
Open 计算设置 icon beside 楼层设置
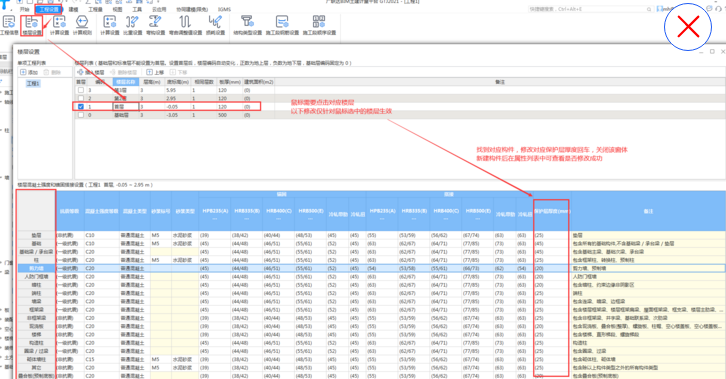(x=59, y=25)
